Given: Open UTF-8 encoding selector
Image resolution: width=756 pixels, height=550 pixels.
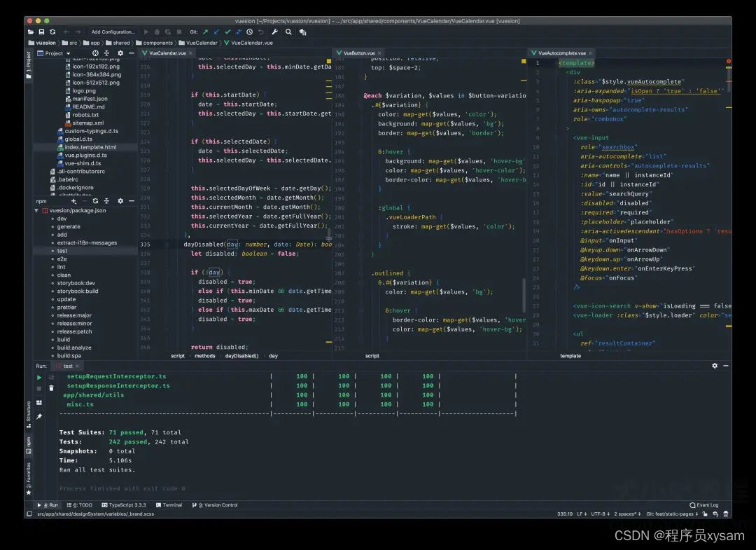Looking at the screenshot, I should 601,514.
